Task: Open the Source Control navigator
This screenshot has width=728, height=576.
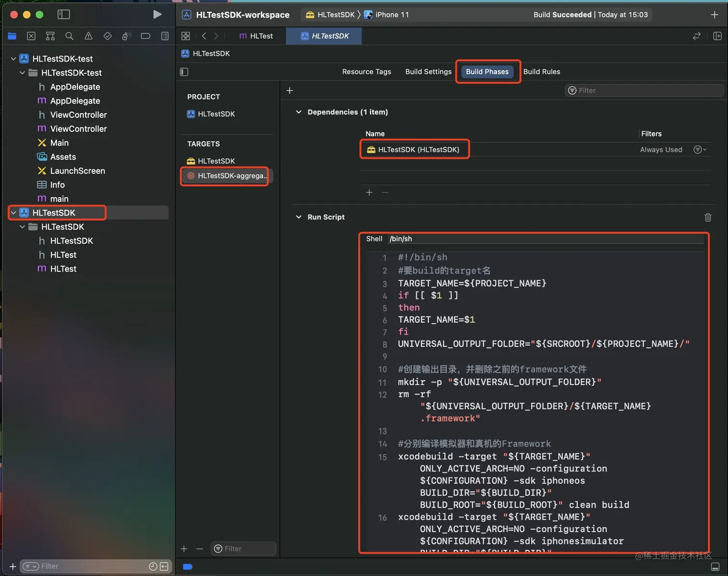Action: (31, 36)
